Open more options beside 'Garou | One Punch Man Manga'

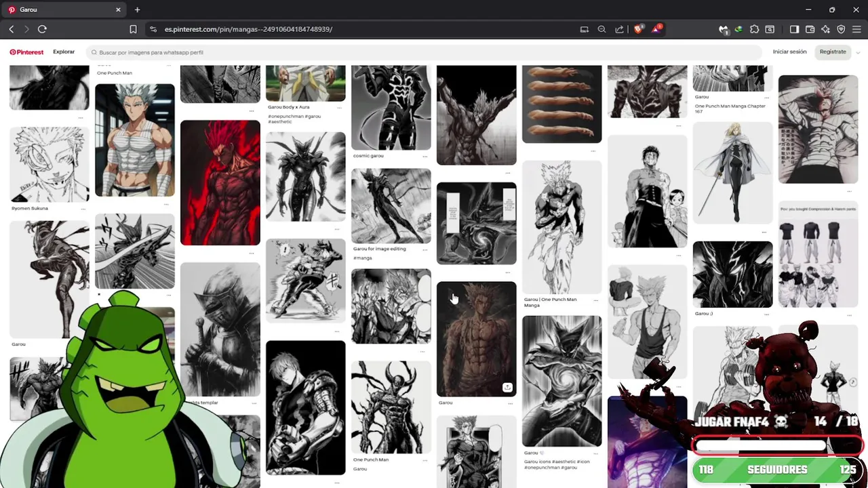coord(596,300)
